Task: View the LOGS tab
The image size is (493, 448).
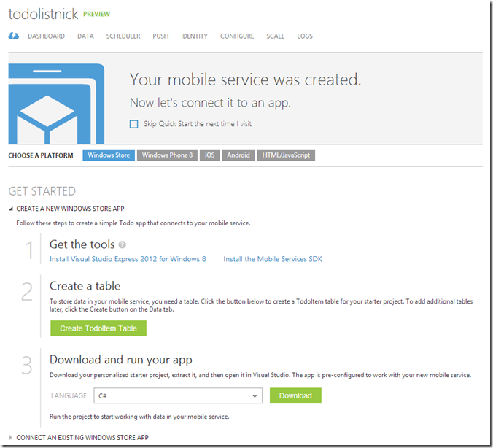Action: 305,36
